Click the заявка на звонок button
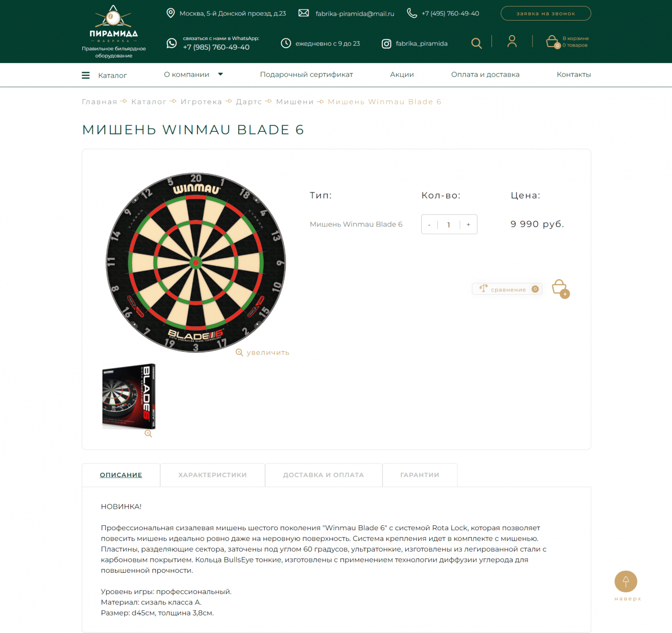Screen dimensions: 672x633 (x=546, y=14)
